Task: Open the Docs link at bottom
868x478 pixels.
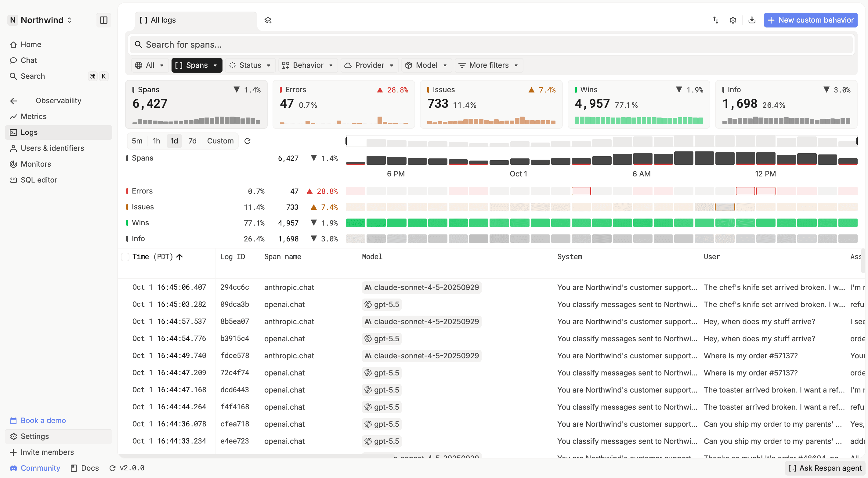Action: coord(85,468)
